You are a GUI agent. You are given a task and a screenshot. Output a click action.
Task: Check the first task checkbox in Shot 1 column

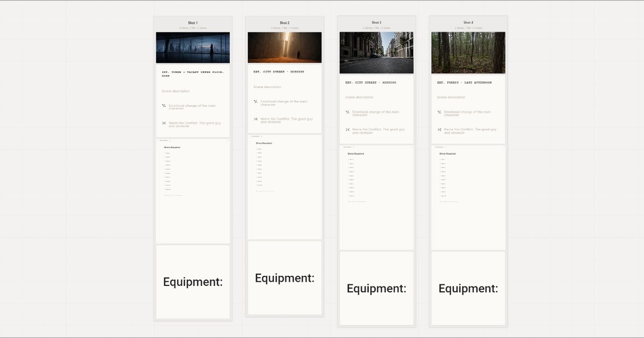click(x=165, y=153)
